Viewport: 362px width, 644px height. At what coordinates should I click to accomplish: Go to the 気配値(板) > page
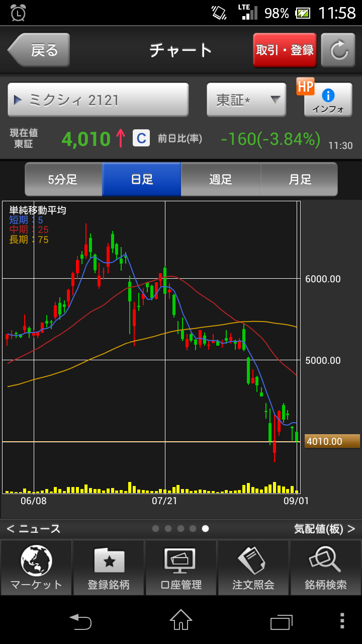pyautogui.click(x=325, y=529)
